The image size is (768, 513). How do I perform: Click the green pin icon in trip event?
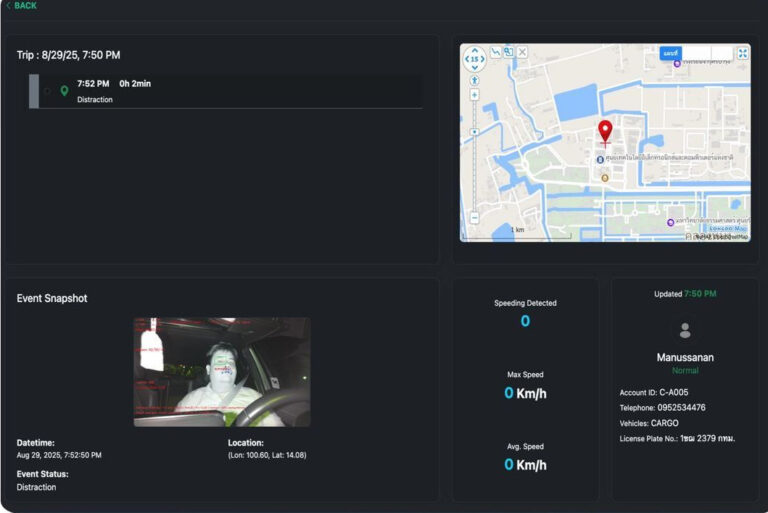tap(65, 91)
